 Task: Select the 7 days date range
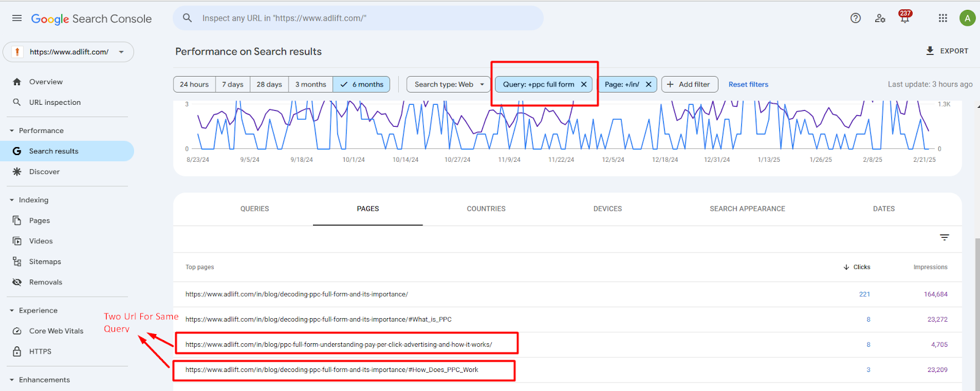233,85
